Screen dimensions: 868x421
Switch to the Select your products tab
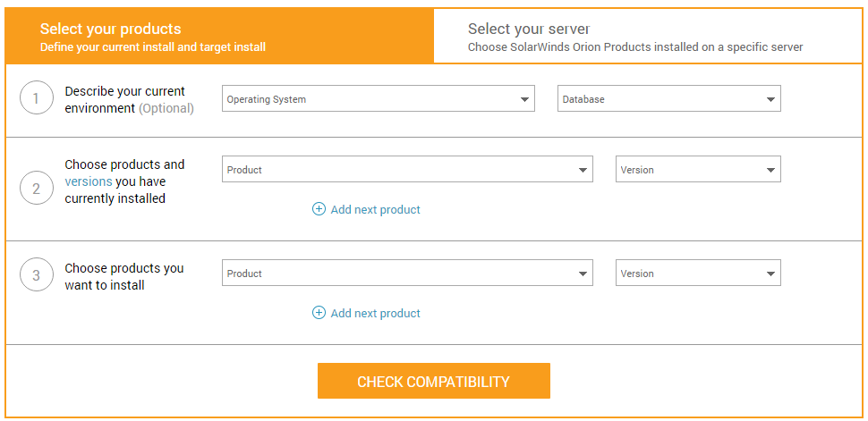point(219,37)
